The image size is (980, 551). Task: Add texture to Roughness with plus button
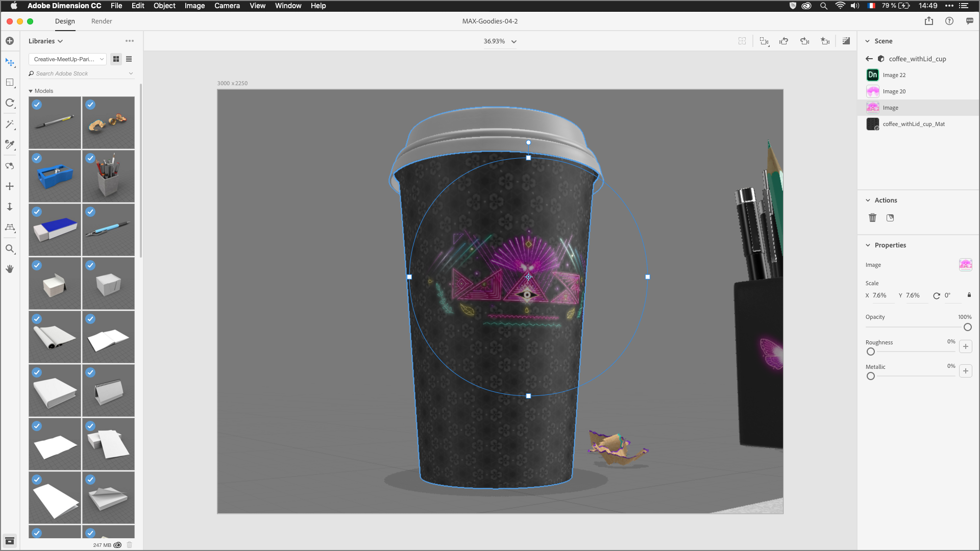(966, 346)
